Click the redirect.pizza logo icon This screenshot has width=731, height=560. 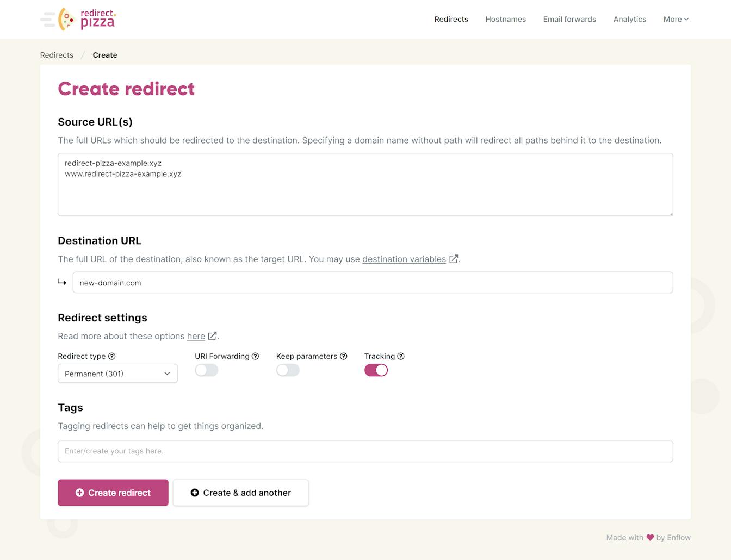(66, 19)
